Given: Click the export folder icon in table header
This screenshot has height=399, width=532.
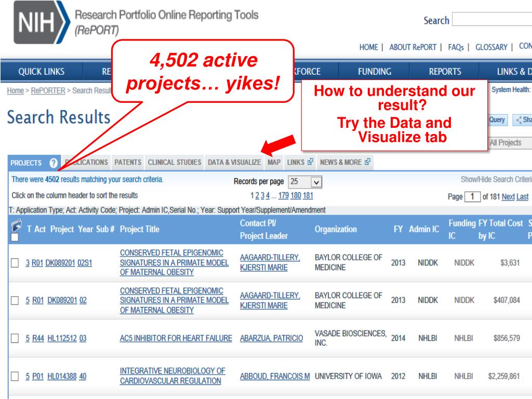Looking at the screenshot, I should click(16, 225).
